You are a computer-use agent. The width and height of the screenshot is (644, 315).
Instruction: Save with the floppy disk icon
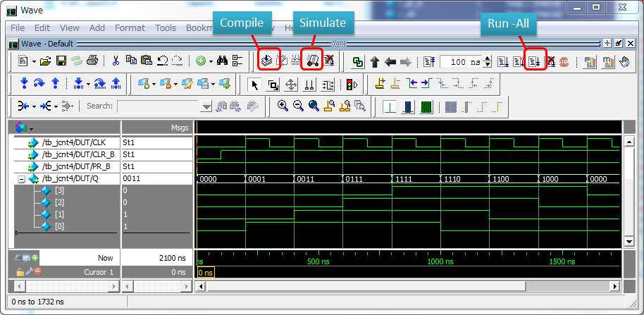coord(61,61)
